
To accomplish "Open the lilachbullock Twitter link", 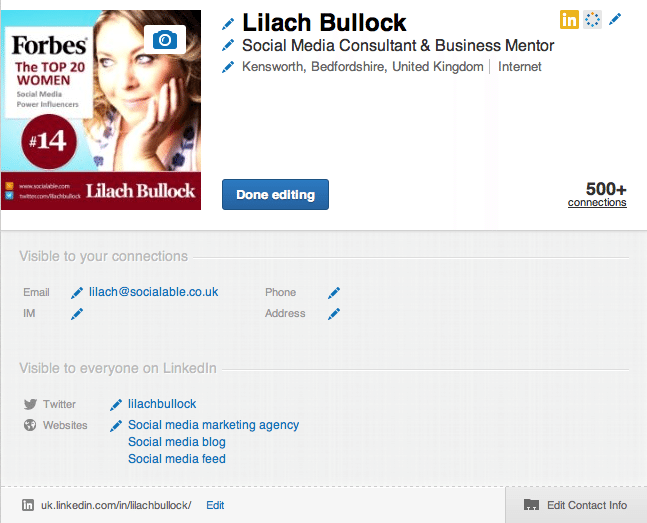I will 162,404.
